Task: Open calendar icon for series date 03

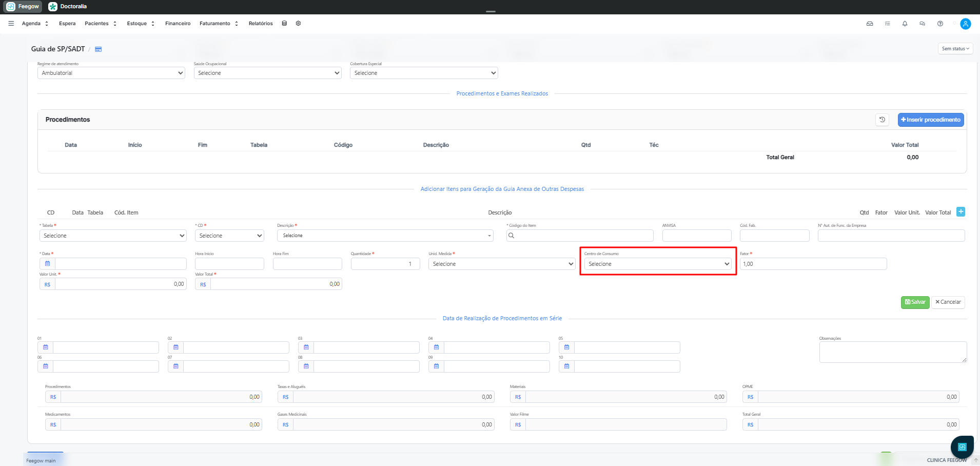Action: pyautogui.click(x=306, y=347)
